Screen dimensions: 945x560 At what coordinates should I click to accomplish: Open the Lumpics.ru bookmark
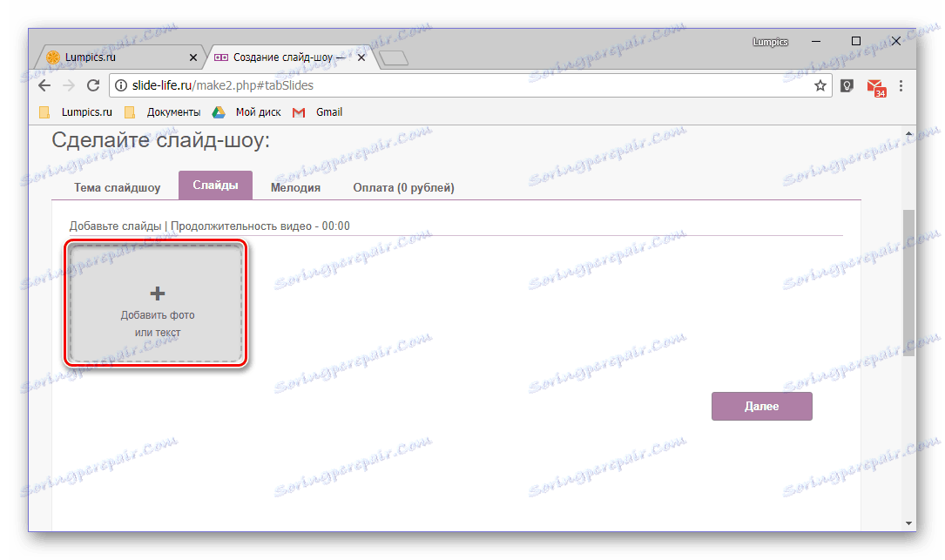[76, 112]
